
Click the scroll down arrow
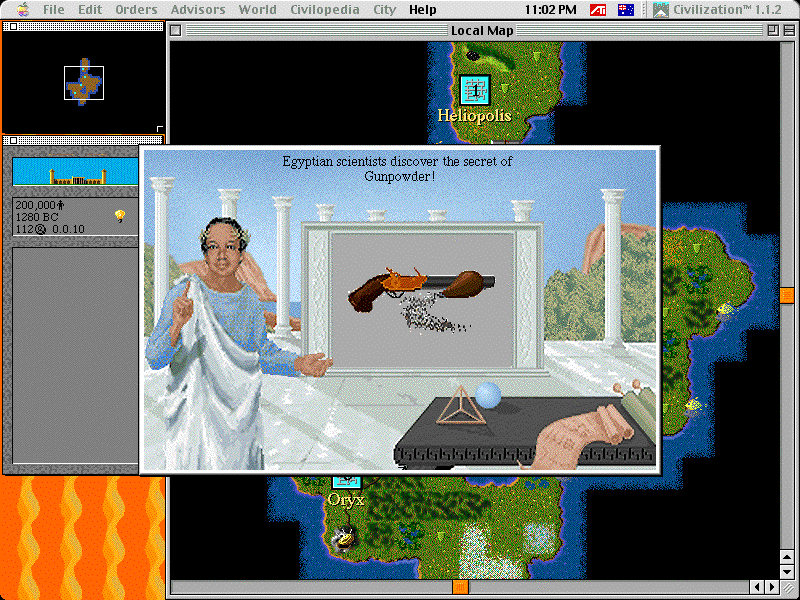(787, 571)
